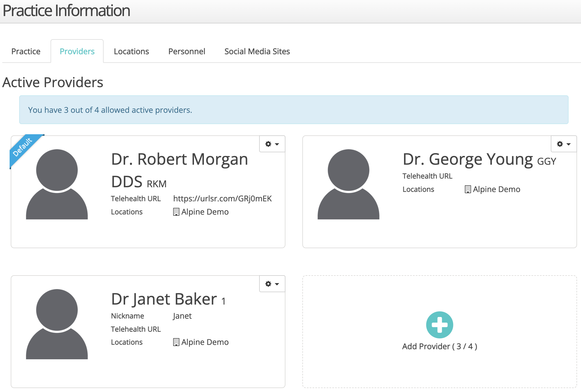
Task: Open gear menu on Dr Janet Baker card
Action: 272,284
